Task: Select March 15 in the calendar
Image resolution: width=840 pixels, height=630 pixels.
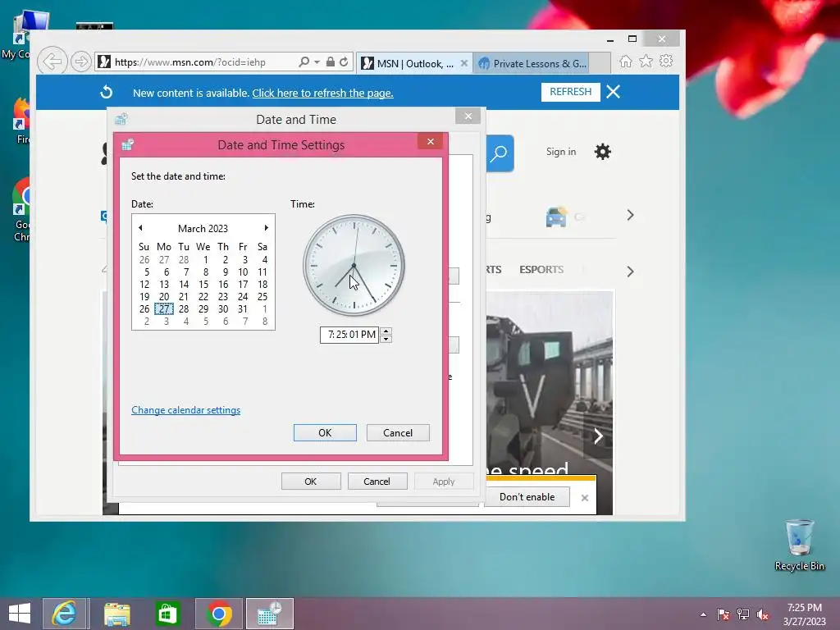Action: (203, 285)
